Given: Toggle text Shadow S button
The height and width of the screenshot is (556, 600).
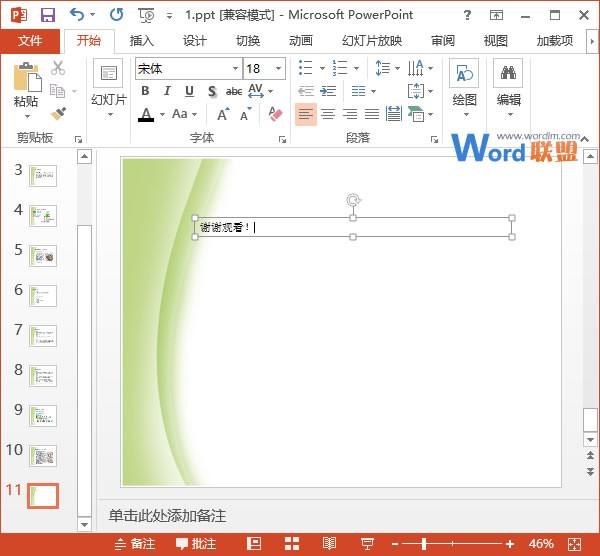Looking at the screenshot, I should [212, 91].
